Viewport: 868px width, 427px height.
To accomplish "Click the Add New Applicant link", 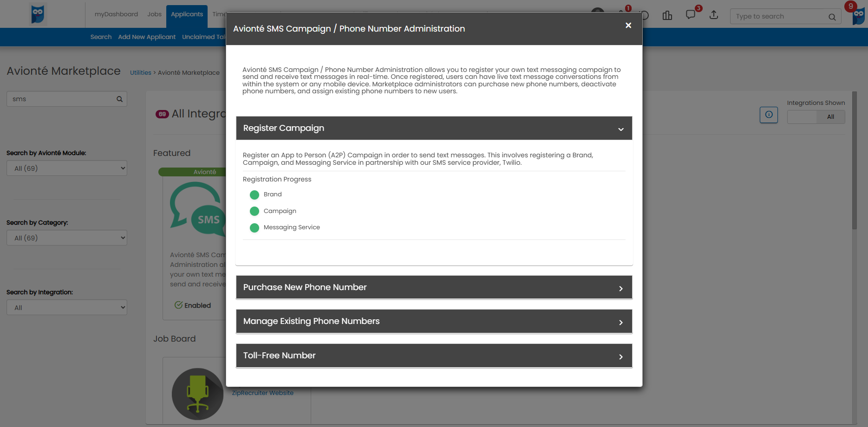I will pyautogui.click(x=147, y=37).
